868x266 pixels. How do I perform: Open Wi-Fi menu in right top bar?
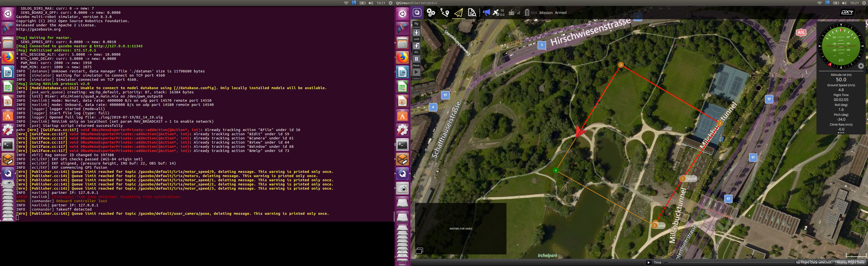coord(819,3)
